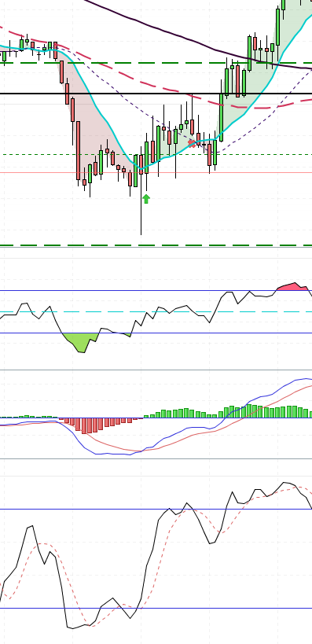Image resolution: width=312 pixels, height=644 pixels.
Task: Click the green up-arrow buy signal marker
Action: tap(146, 199)
